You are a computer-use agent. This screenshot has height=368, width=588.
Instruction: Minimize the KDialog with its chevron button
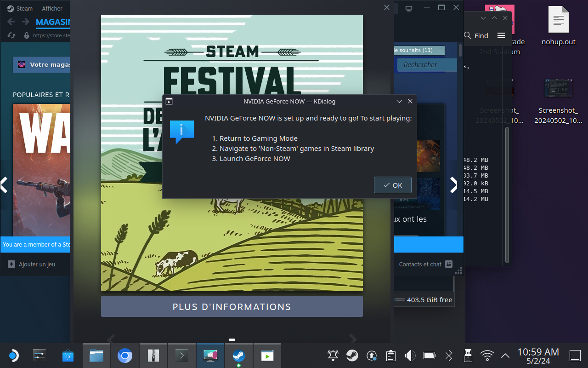click(399, 101)
